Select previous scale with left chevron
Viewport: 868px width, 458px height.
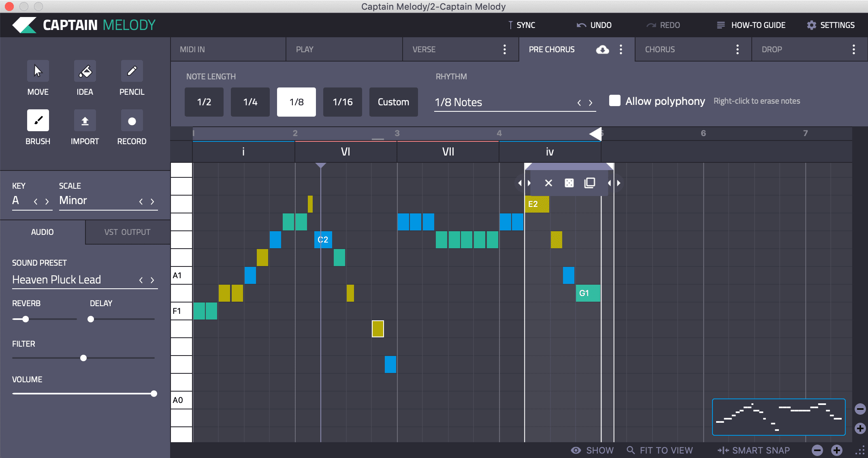(x=141, y=201)
